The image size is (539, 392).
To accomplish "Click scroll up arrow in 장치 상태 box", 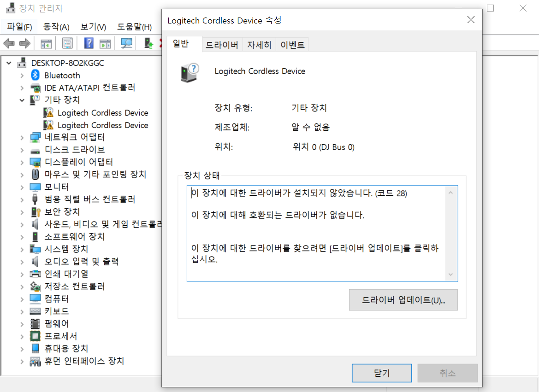I will [x=450, y=193].
